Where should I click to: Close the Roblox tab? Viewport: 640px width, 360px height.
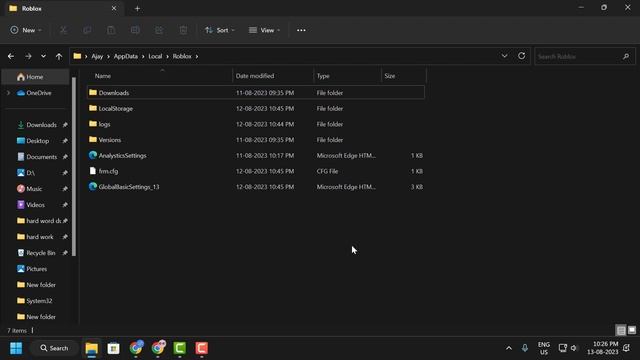click(114, 9)
